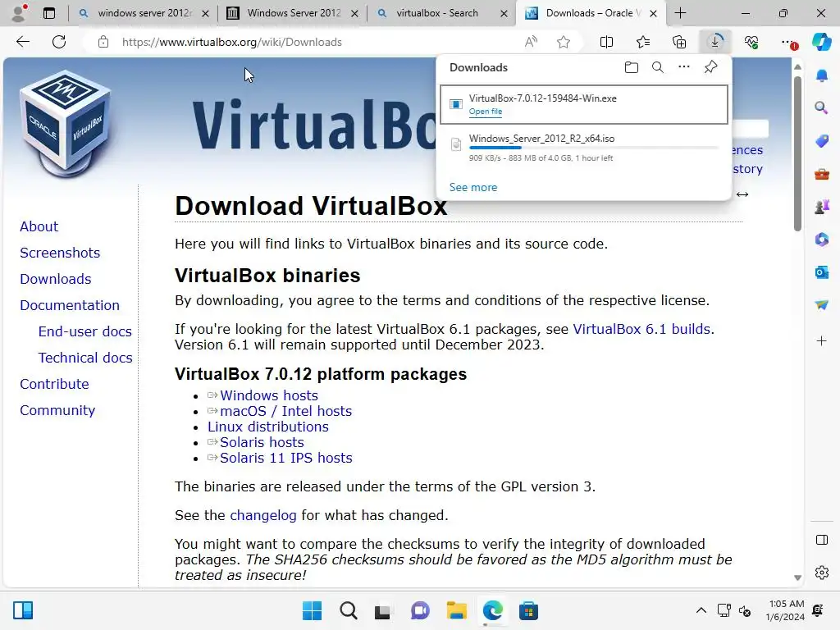Toggle the Downloads toolbar button

click(x=715, y=42)
